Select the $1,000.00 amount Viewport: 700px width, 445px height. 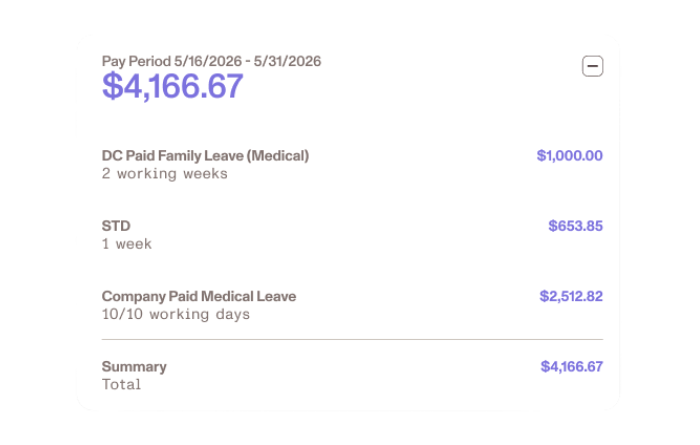pos(569,156)
